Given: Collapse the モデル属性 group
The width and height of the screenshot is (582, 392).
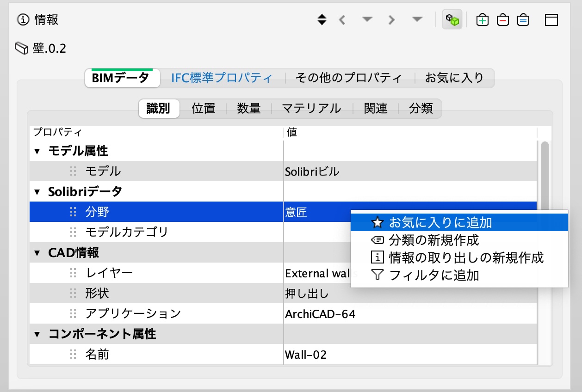Looking at the screenshot, I should pyautogui.click(x=37, y=151).
